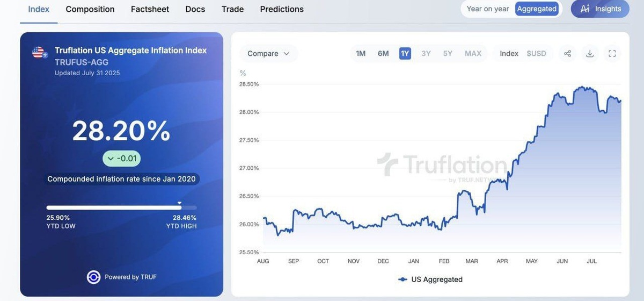The image size is (644, 301).
Task: Click the US Aggregated legend marker
Action: [x=402, y=279]
